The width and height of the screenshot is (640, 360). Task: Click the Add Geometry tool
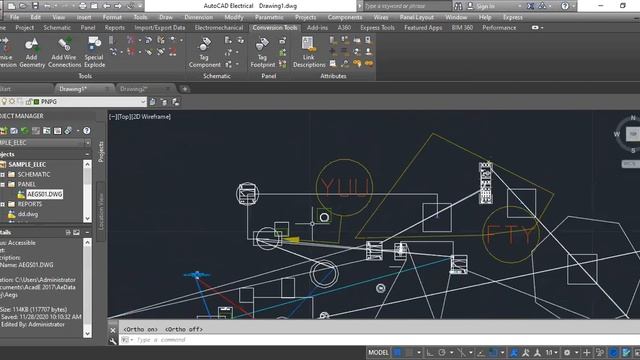tap(32, 53)
